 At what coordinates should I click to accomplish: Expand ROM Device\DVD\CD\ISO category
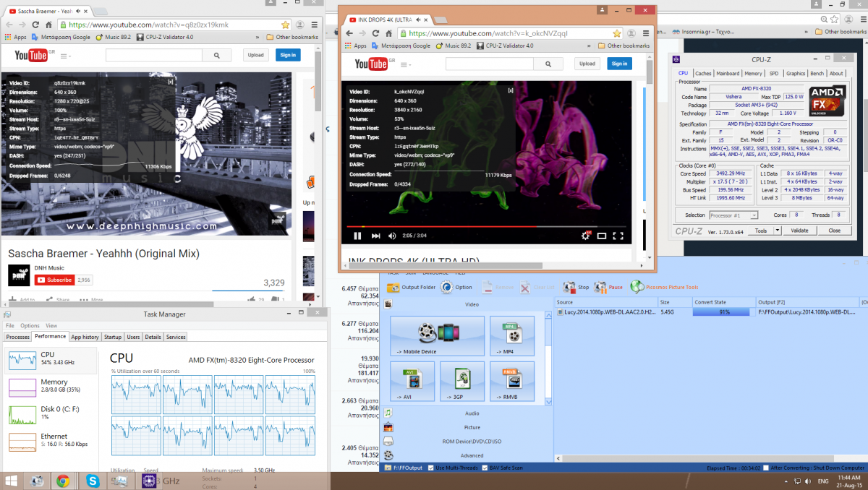point(472,441)
